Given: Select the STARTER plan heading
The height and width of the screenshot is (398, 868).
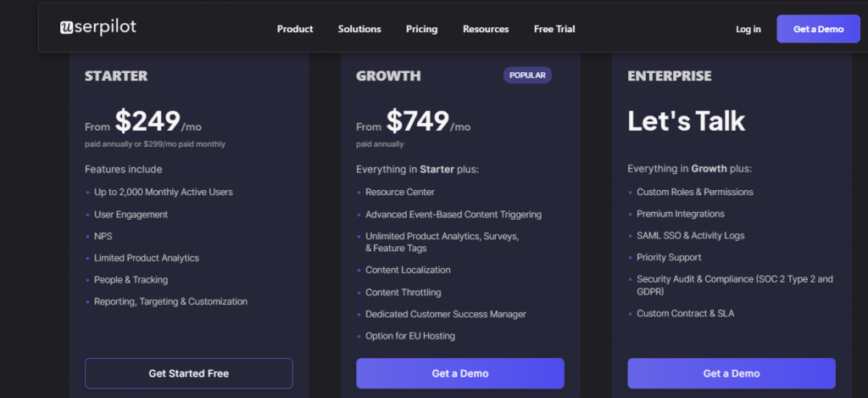Looking at the screenshot, I should pos(116,76).
